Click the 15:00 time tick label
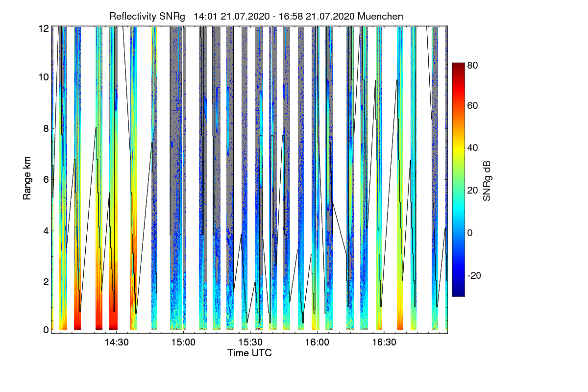588x392 pixels. pos(183,342)
